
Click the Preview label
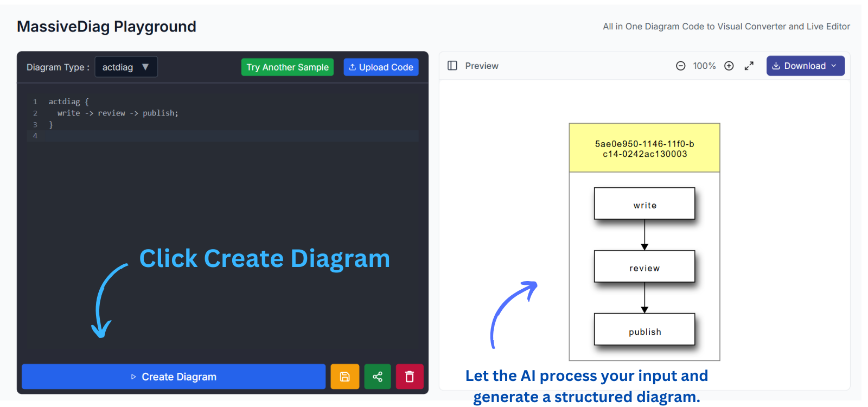click(x=482, y=66)
